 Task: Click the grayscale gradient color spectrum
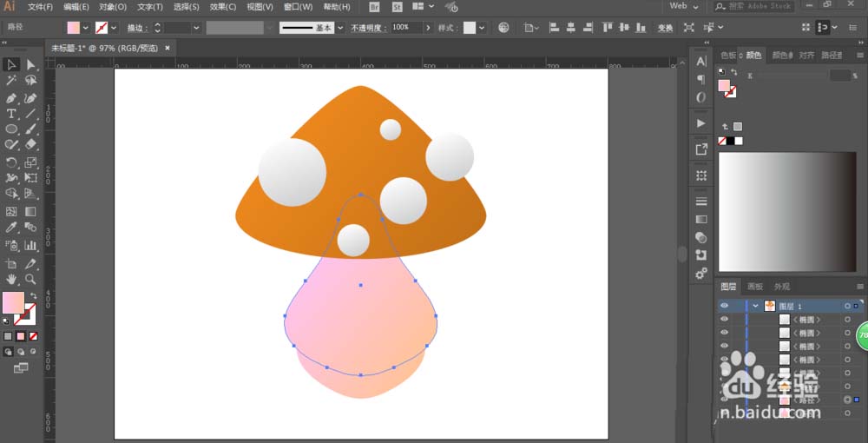[x=788, y=212]
